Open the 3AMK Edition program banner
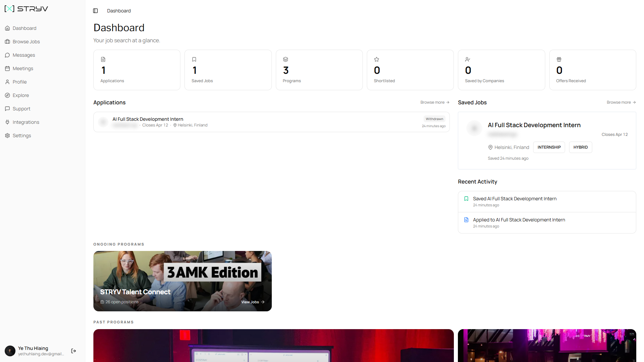 182,281
